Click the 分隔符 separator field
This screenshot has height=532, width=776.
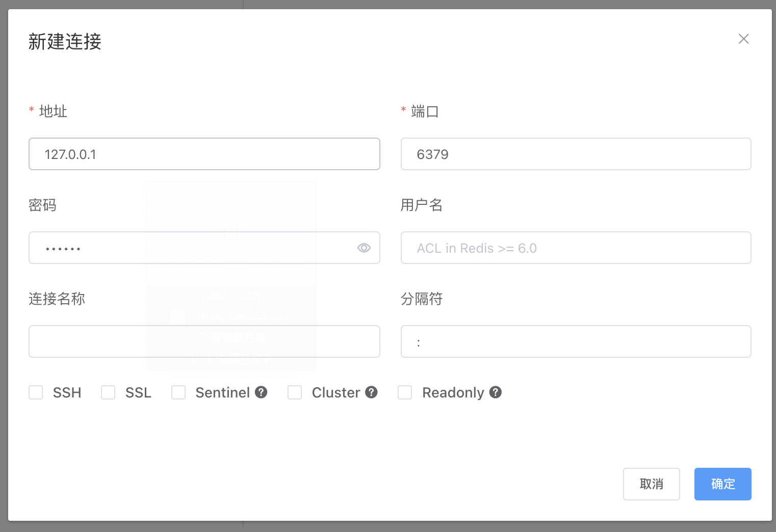click(x=576, y=341)
